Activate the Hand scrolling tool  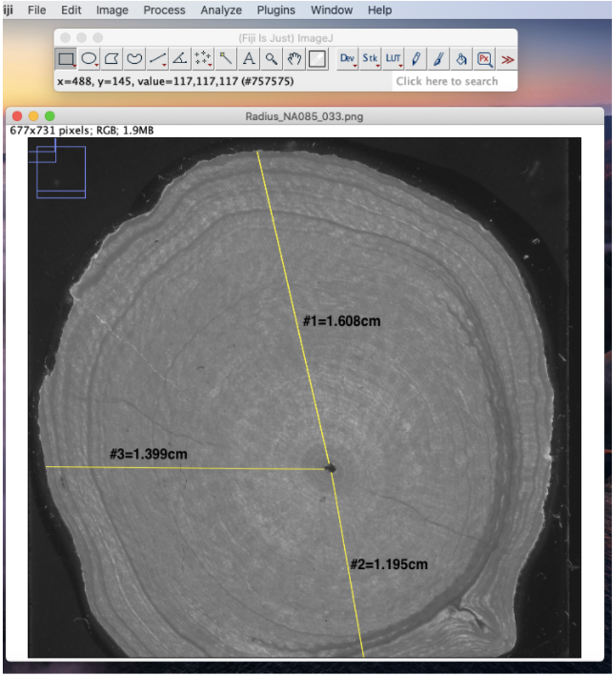click(x=294, y=59)
